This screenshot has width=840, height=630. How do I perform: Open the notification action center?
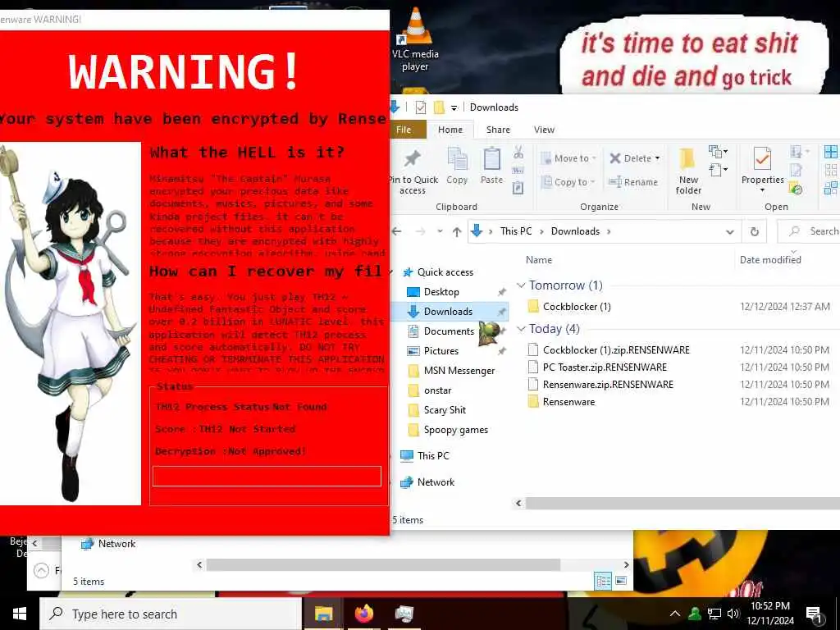tap(814, 614)
